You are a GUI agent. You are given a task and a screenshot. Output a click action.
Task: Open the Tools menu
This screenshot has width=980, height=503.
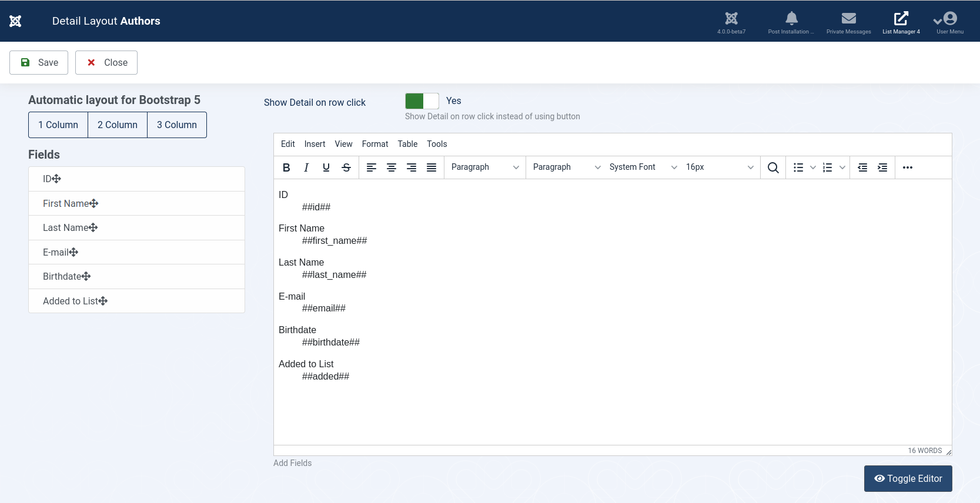[x=437, y=144]
